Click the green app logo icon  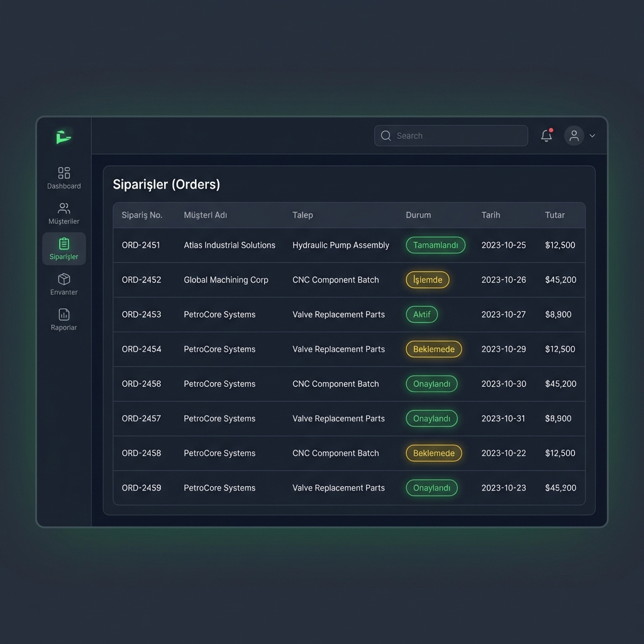[x=64, y=136]
